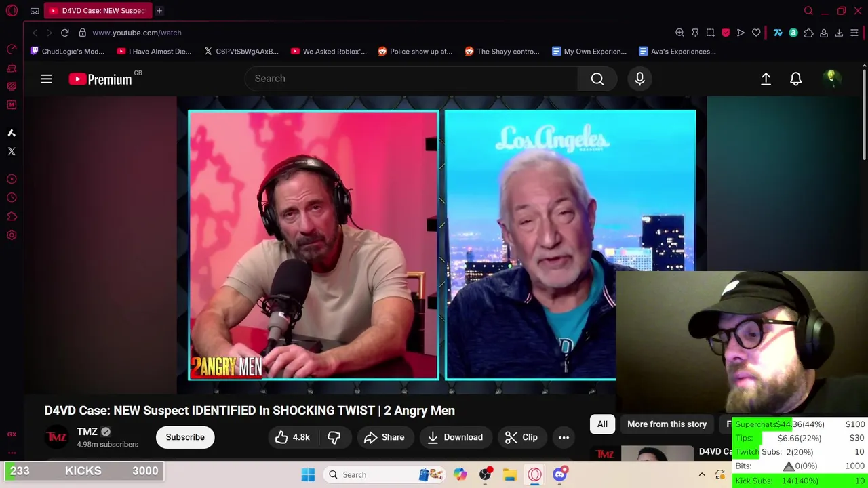This screenshot has width=868, height=488.
Task: Open the green 'a' extension icon
Action: point(793,33)
